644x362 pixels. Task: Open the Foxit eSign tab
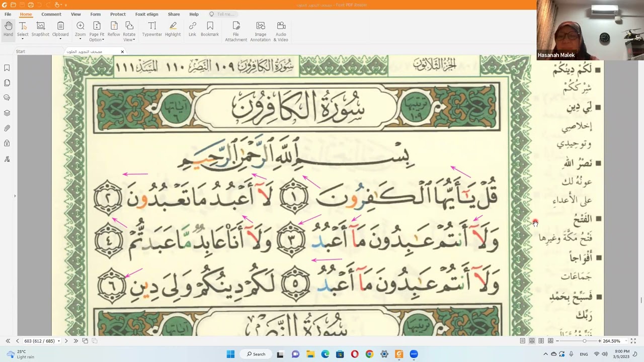point(147,14)
